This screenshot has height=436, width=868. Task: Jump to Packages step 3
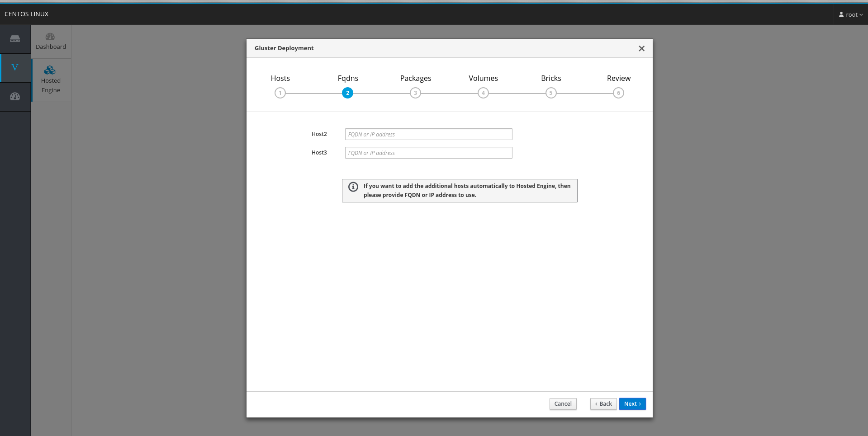pos(415,93)
